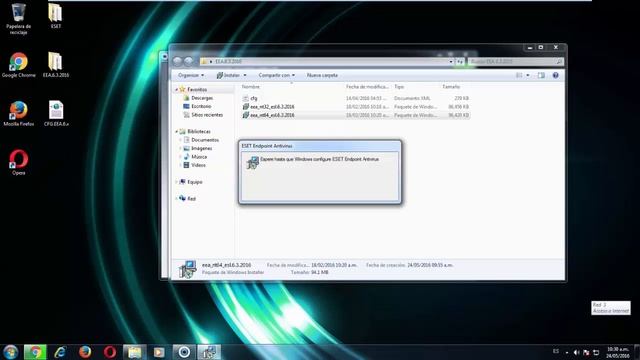
Task: Click the Explorer address bar path
Action: point(327,62)
